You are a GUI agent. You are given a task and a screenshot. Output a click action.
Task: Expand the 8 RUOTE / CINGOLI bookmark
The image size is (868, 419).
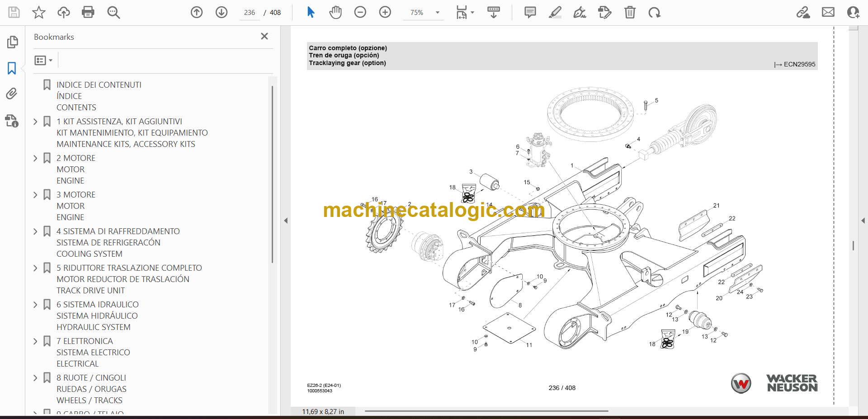pyautogui.click(x=36, y=378)
